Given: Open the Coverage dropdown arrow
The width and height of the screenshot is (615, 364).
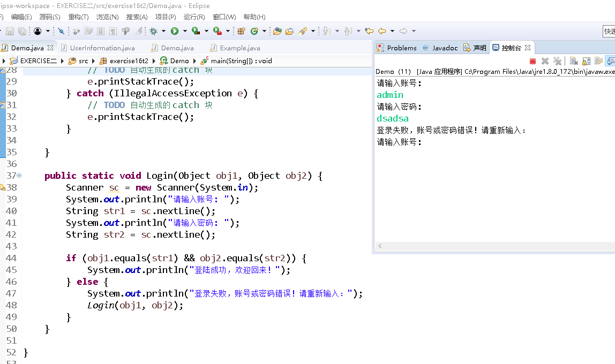Looking at the screenshot, I should point(206,31).
